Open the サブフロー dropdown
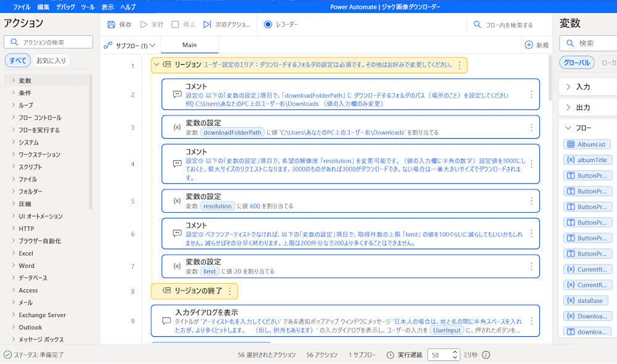 (x=152, y=45)
